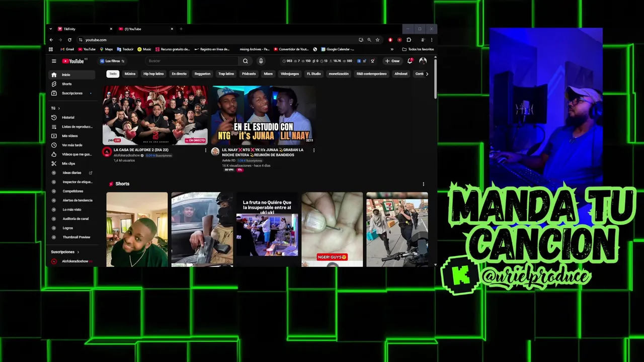
Task: Select the (1) YouTube browser tab
Action: [145, 29]
